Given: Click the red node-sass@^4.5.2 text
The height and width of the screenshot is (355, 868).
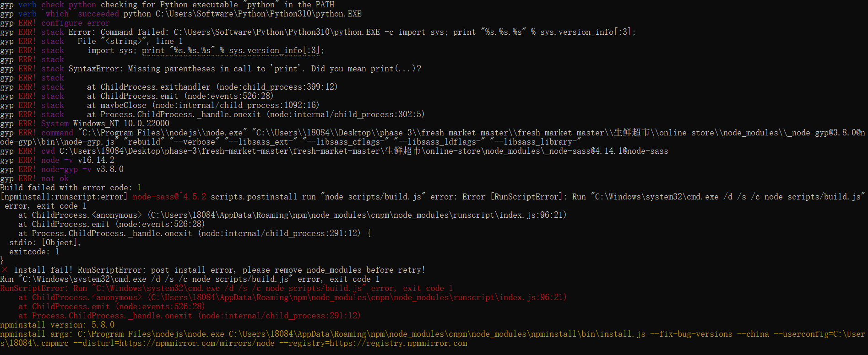Looking at the screenshot, I should point(169,197).
